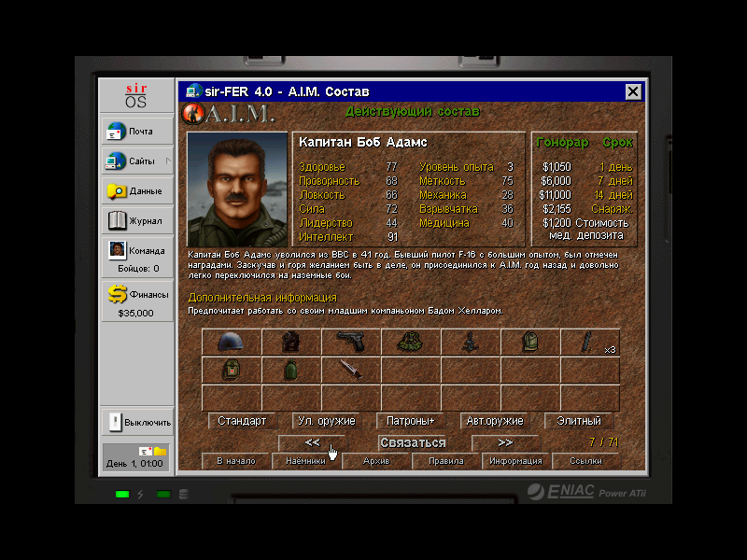Screen dimensions: 747x560
Task: Select the green canteen inventory item
Action: click(x=291, y=370)
